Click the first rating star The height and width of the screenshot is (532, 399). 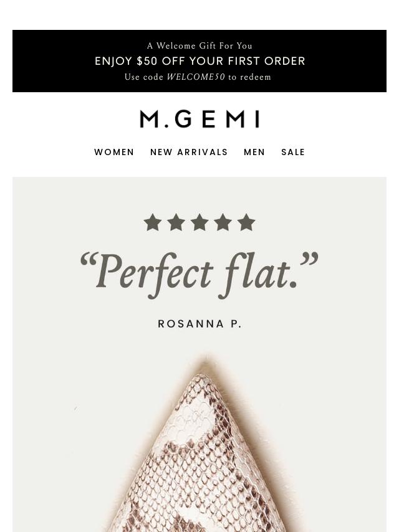(x=153, y=222)
